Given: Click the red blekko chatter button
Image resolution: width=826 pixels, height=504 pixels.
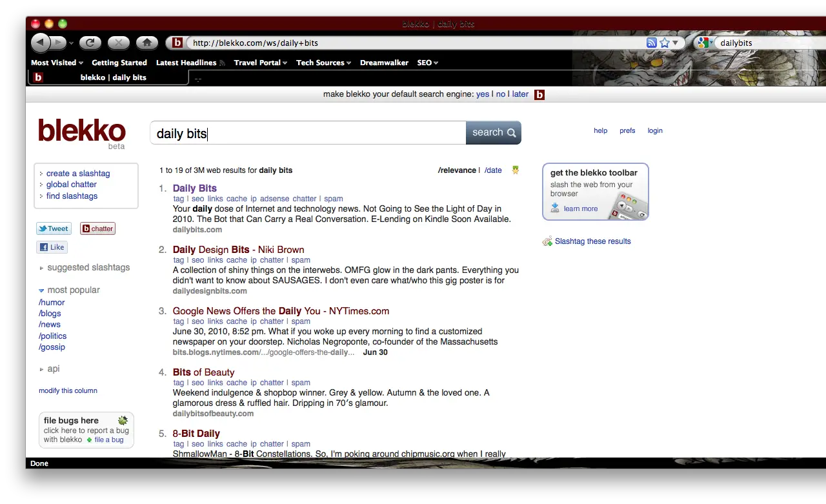Looking at the screenshot, I should (97, 228).
